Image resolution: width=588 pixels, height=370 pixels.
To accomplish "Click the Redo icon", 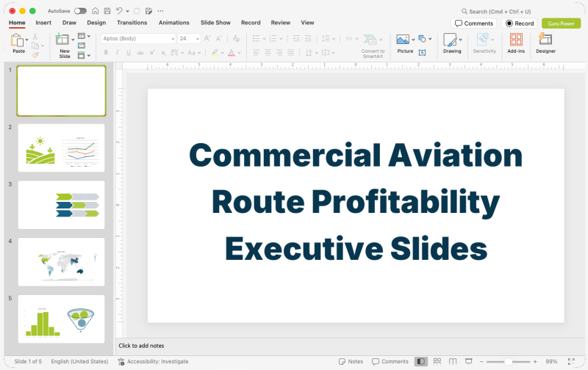I will 137,11.
